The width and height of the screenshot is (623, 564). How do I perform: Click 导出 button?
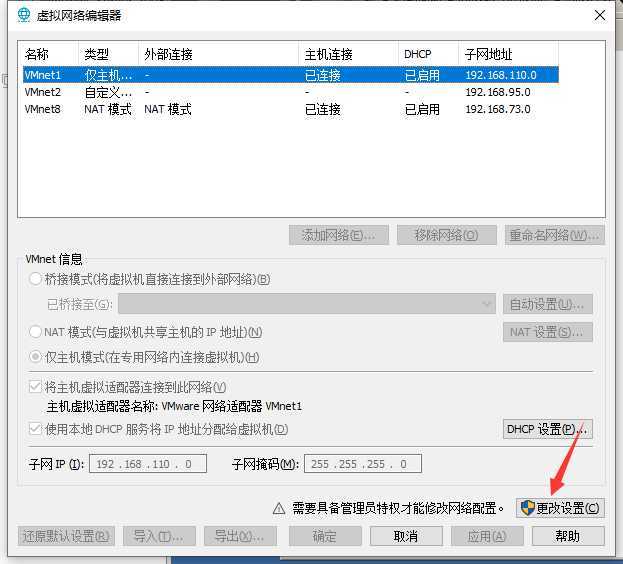[240, 536]
